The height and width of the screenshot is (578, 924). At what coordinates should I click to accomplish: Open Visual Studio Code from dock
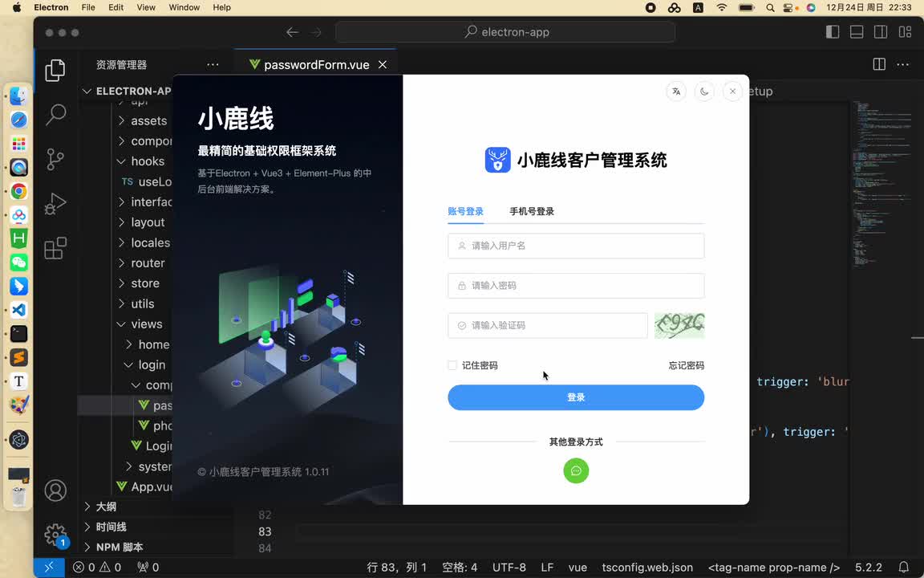click(19, 310)
